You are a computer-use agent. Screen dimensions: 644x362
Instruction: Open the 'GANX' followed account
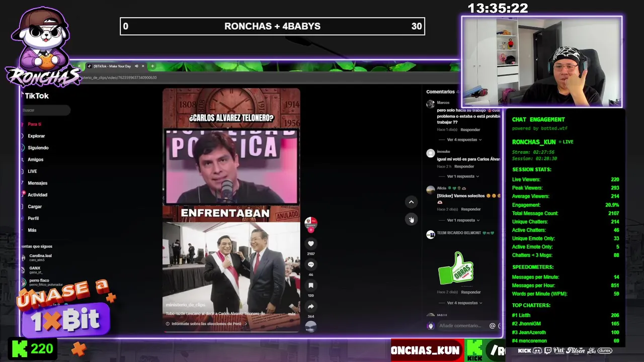point(35,268)
